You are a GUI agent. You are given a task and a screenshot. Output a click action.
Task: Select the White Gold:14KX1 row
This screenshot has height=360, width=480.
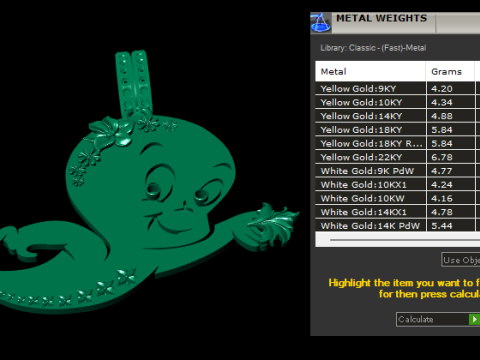point(398,212)
